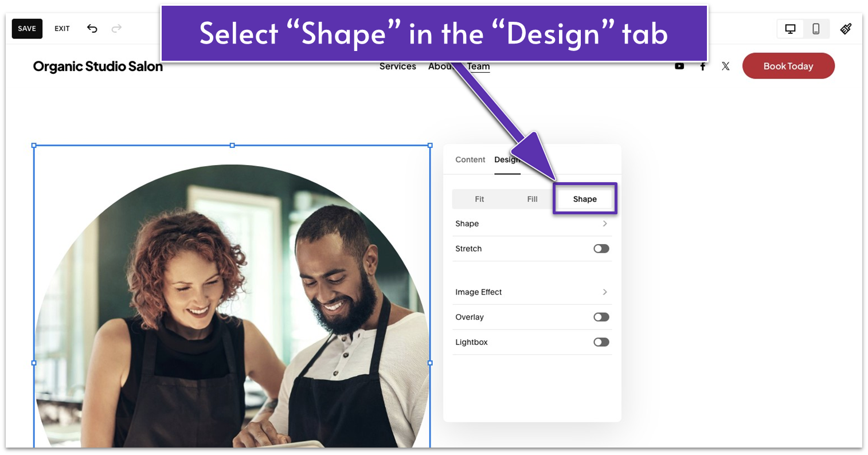The height and width of the screenshot is (455, 868).
Task: Click the "Overlay" label
Action: click(470, 317)
